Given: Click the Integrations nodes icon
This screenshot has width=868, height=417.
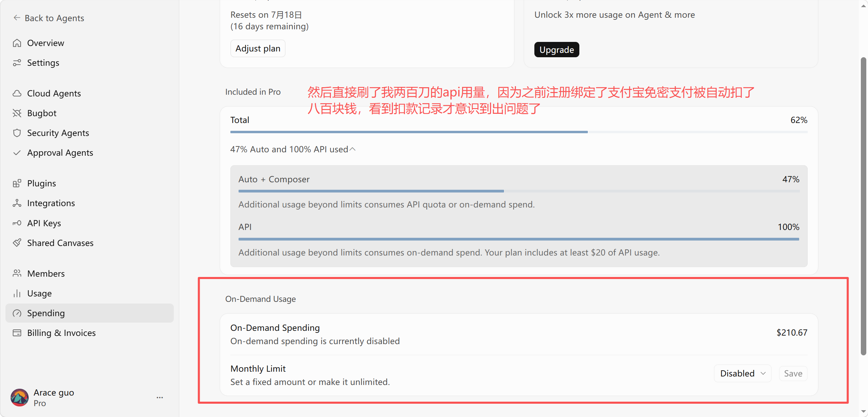Looking at the screenshot, I should 17,203.
